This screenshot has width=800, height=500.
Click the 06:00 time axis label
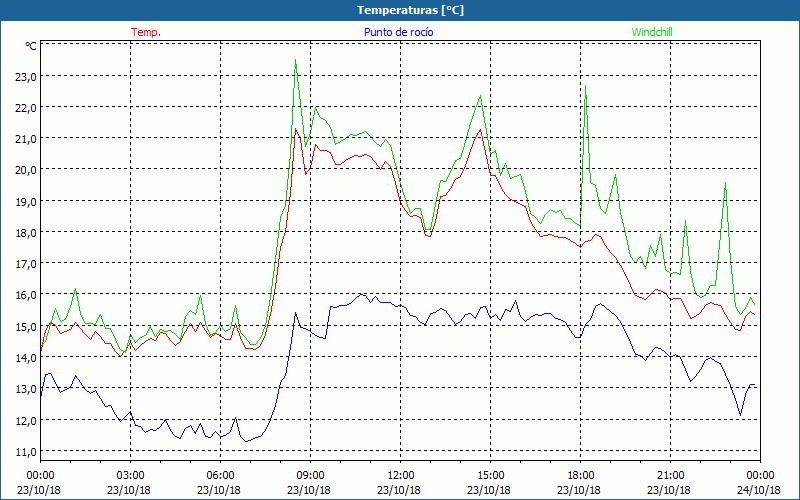click(x=220, y=475)
